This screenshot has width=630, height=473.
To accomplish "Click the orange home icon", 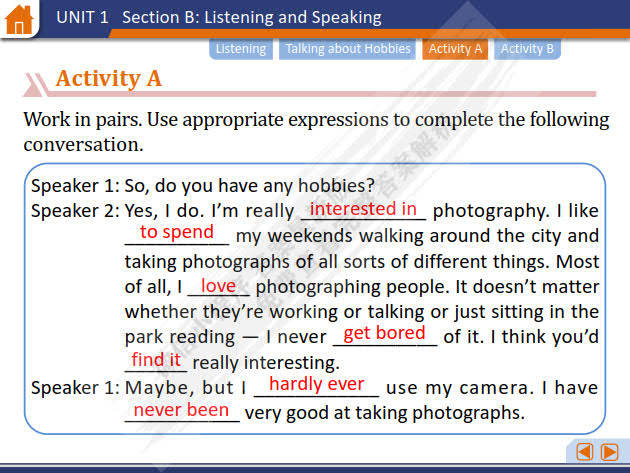I will [x=19, y=18].
